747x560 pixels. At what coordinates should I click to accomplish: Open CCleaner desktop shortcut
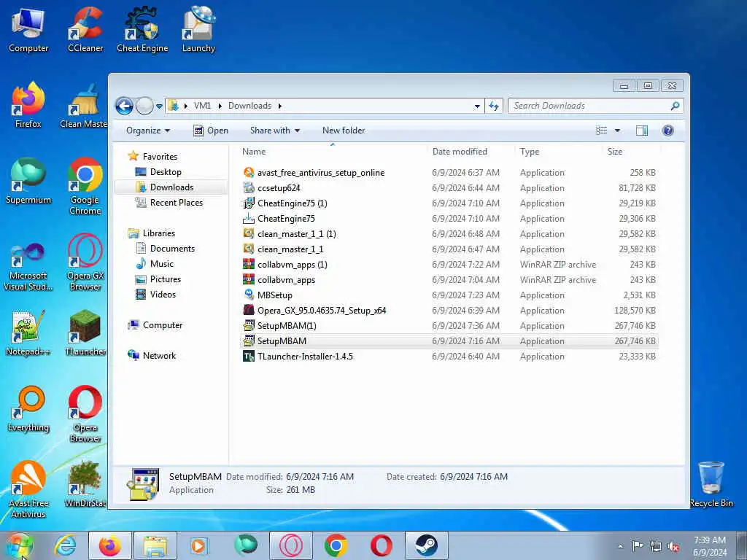pos(85,31)
